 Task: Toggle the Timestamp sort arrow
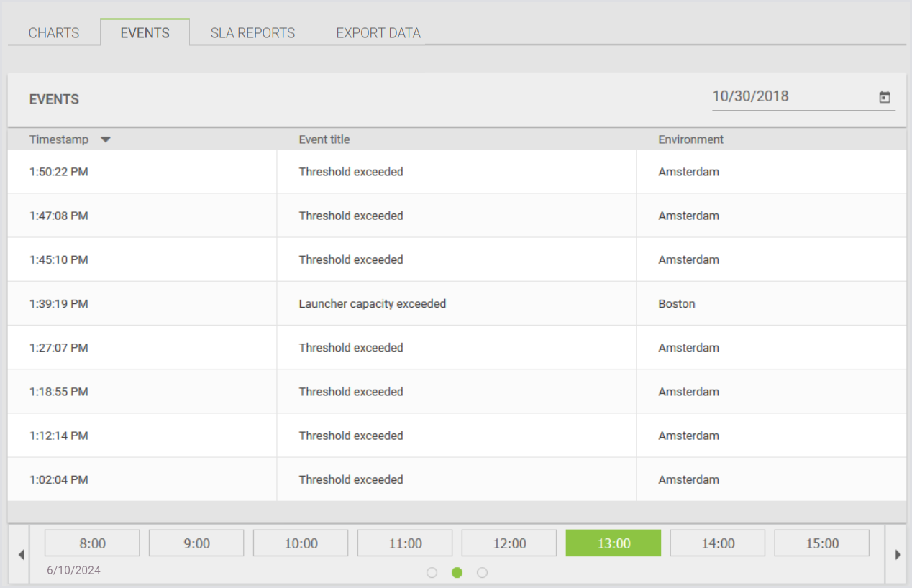click(x=106, y=140)
